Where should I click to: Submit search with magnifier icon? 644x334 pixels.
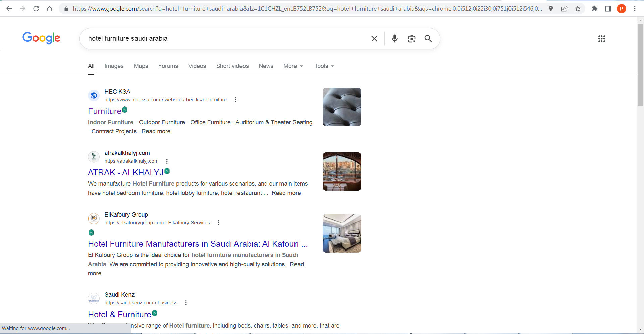tap(428, 39)
